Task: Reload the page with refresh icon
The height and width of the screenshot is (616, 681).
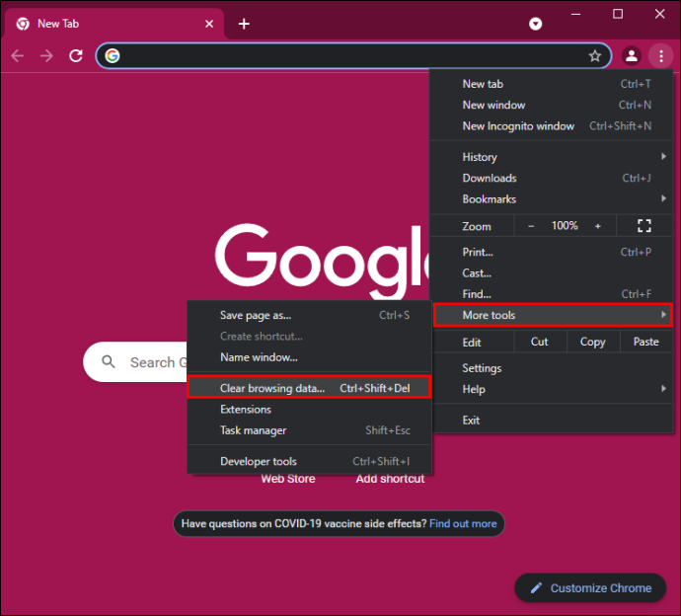Action: [x=76, y=55]
